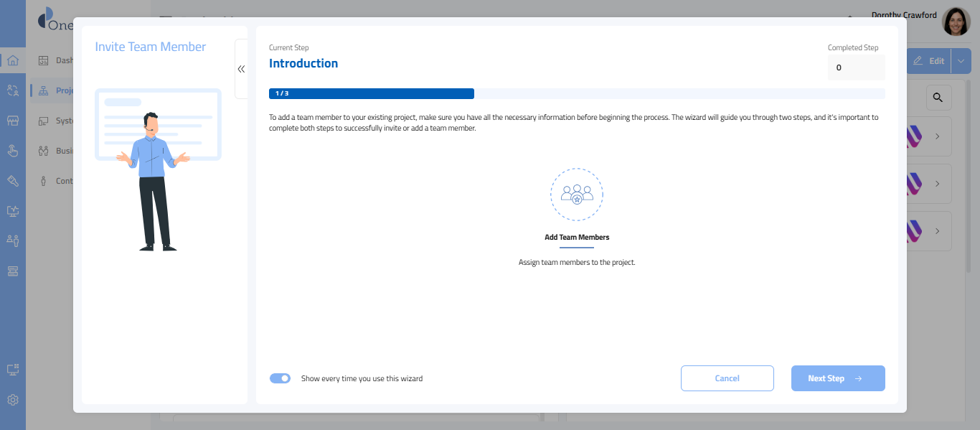Image resolution: width=980 pixels, height=430 pixels.
Task: Collapse the wizard side panel with double chevron
Action: (241, 69)
